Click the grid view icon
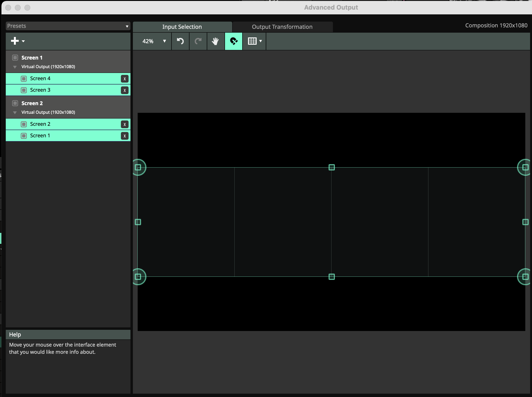Image resolution: width=532 pixels, height=397 pixels. coord(252,41)
